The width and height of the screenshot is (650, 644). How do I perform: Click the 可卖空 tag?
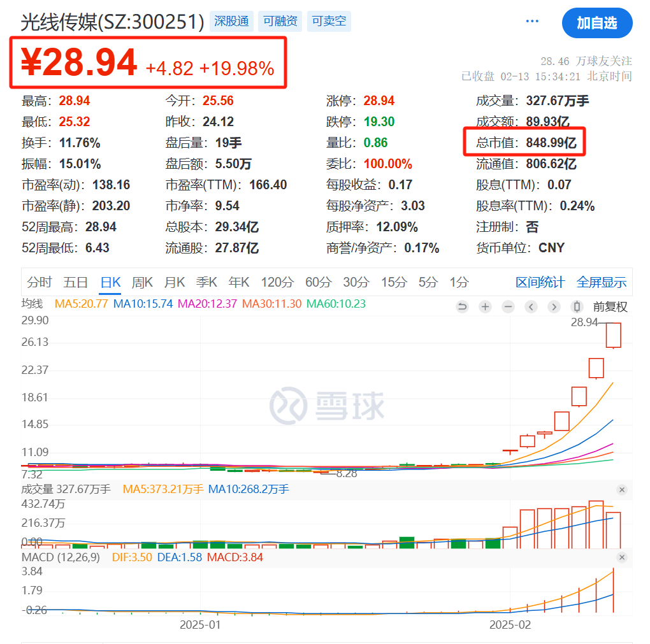[329, 21]
